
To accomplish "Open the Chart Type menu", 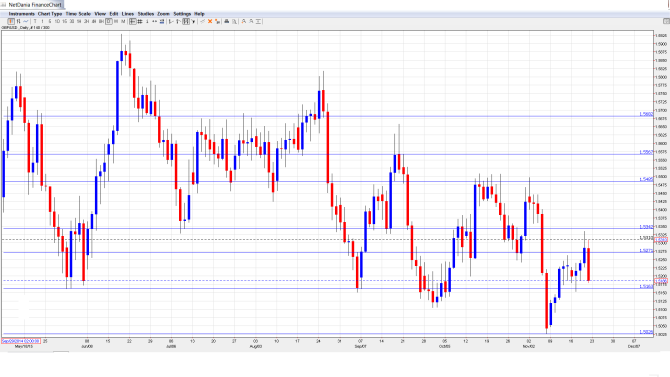I will click(x=50, y=14).
